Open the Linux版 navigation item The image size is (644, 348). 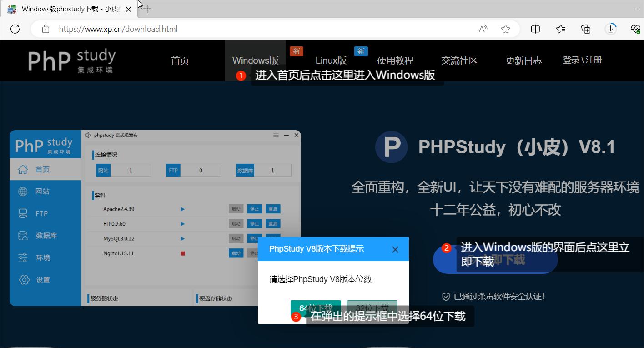click(x=331, y=61)
